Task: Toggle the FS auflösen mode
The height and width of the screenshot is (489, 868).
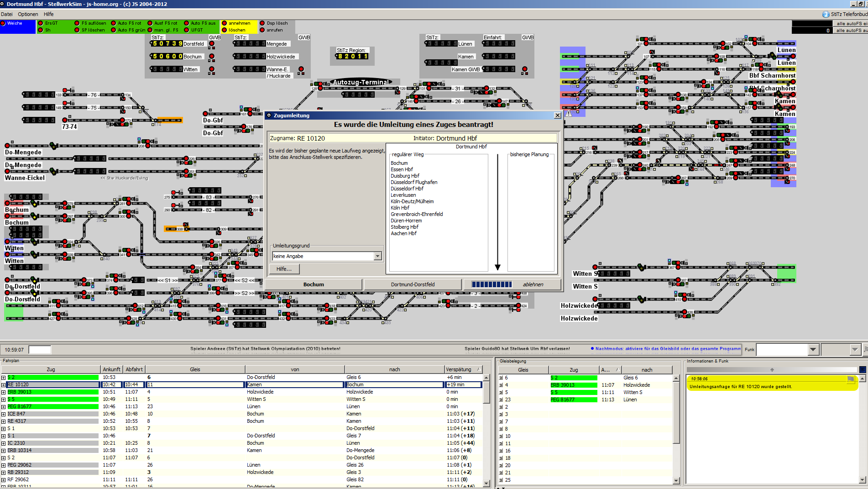Action: pyautogui.click(x=77, y=23)
